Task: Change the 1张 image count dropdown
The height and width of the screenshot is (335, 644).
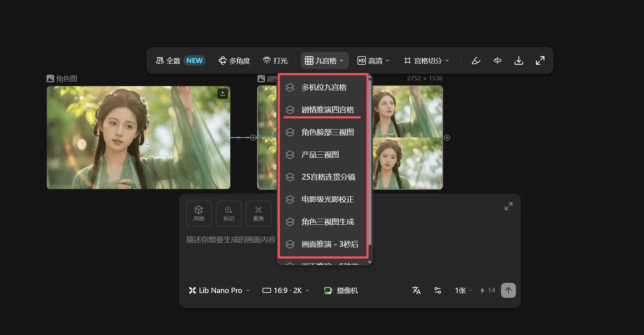Action: coord(463,291)
